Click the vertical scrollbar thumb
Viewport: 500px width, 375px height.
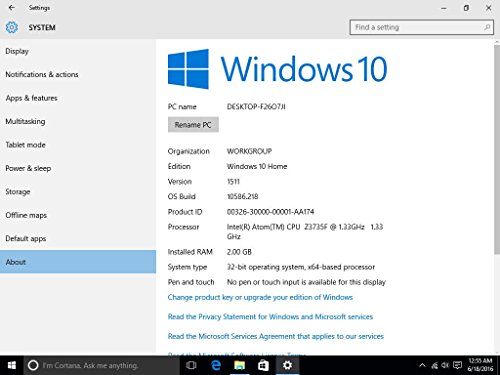[x=497, y=150]
